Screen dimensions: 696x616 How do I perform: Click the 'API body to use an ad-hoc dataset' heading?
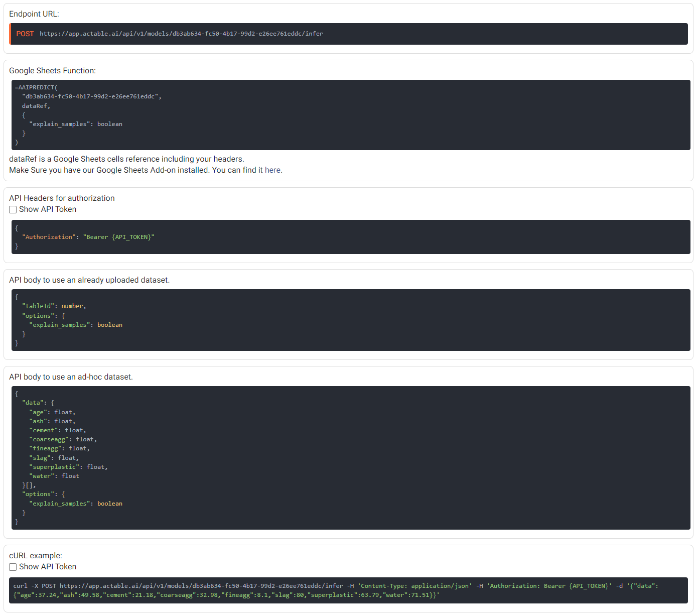point(71,377)
